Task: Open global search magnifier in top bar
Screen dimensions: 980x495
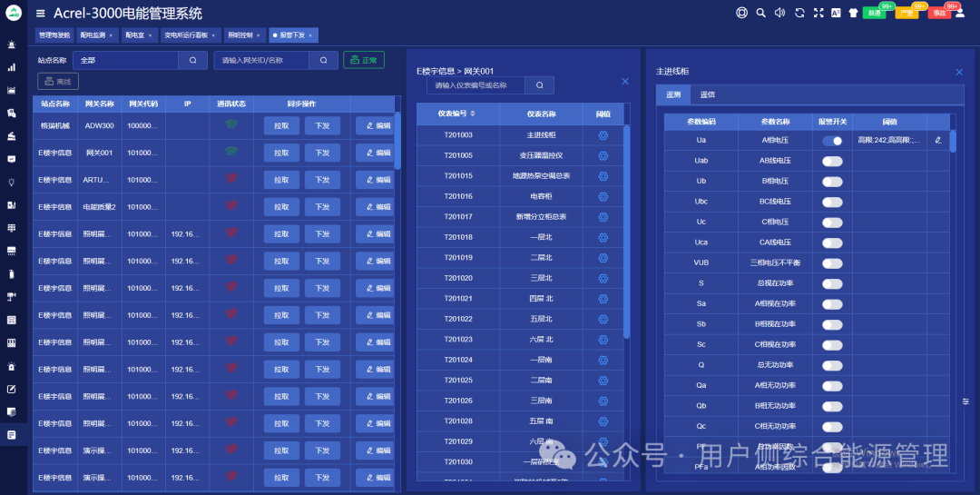Action: [x=760, y=13]
